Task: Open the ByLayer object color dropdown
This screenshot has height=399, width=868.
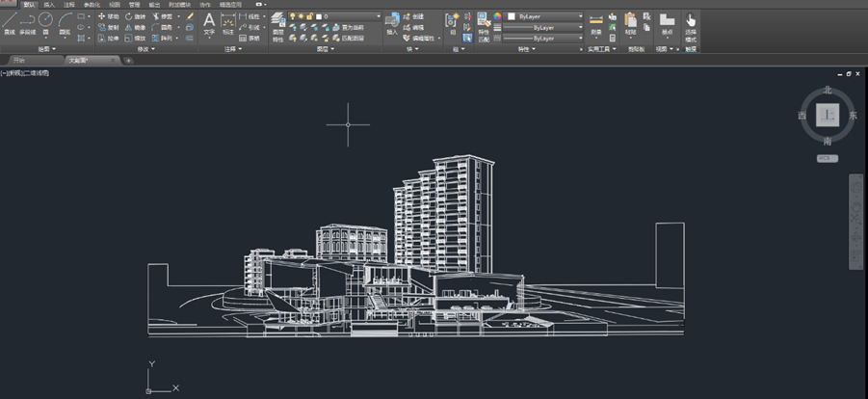Action: click(544, 16)
